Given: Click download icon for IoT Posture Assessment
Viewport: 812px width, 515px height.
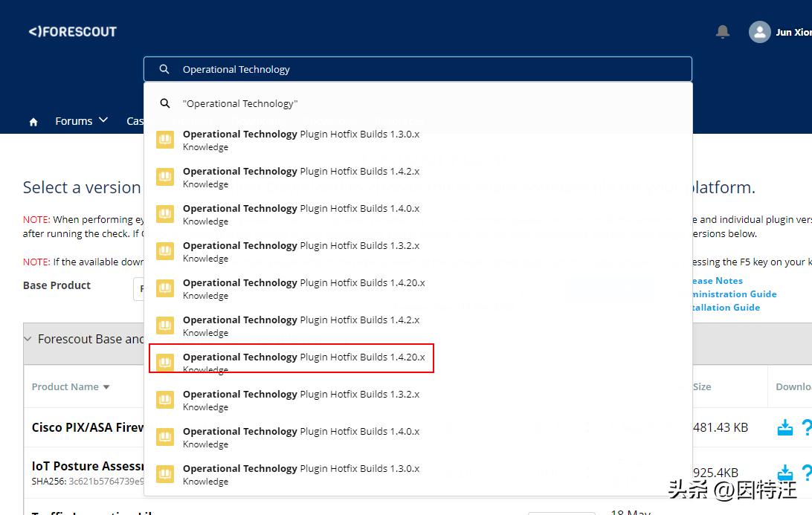Looking at the screenshot, I should pos(784,473).
